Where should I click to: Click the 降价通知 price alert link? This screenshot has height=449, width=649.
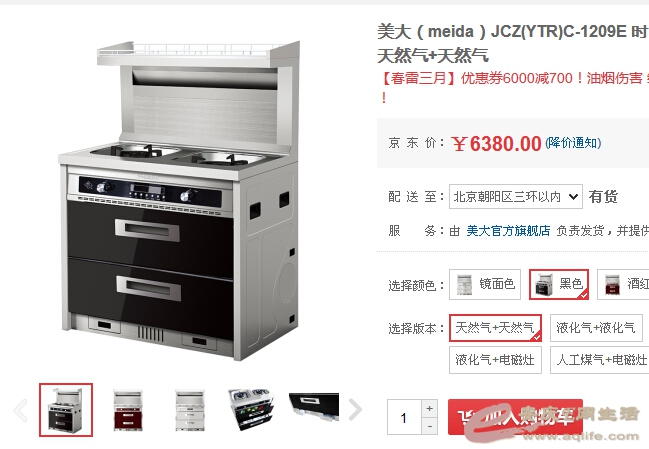[573, 143]
